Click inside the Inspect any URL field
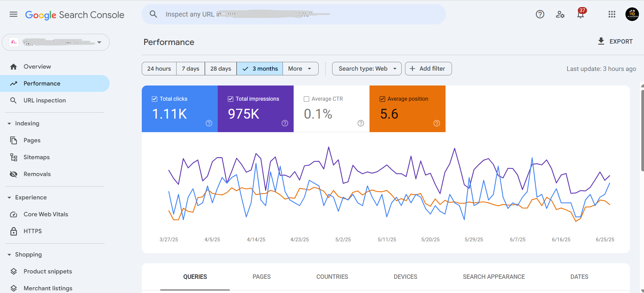The image size is (644, 293). 294,14
